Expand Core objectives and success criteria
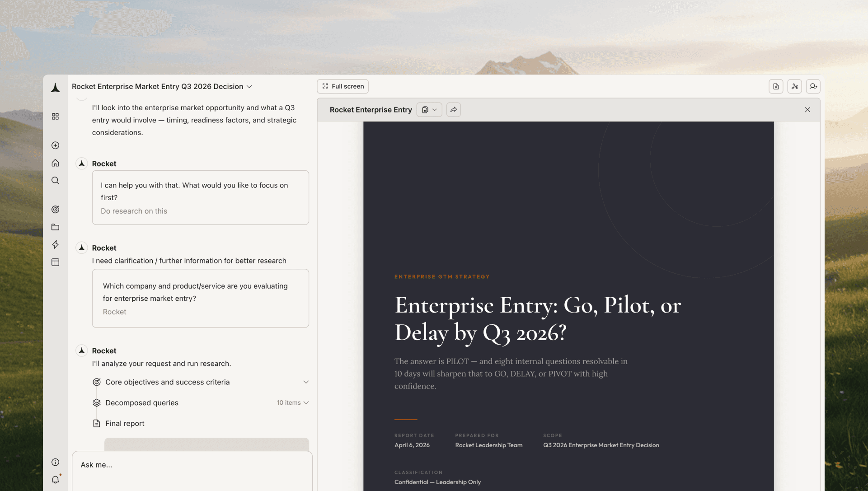The image size is (868, 491). pos(305,382)
